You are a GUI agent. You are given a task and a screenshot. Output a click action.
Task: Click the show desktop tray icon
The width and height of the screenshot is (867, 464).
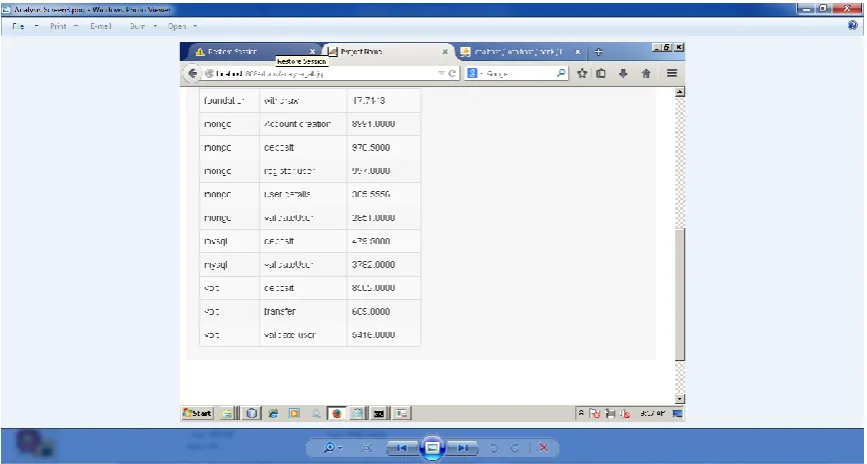(677, 413)
